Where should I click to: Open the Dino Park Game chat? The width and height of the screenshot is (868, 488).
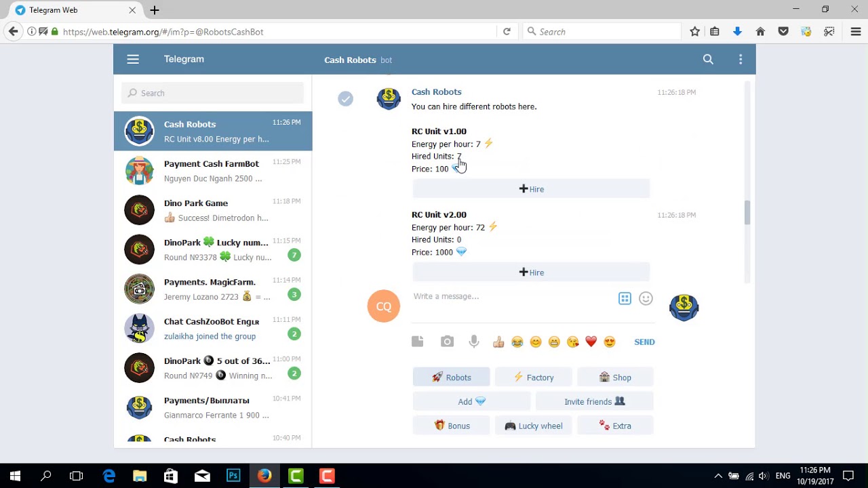point(213,210)
